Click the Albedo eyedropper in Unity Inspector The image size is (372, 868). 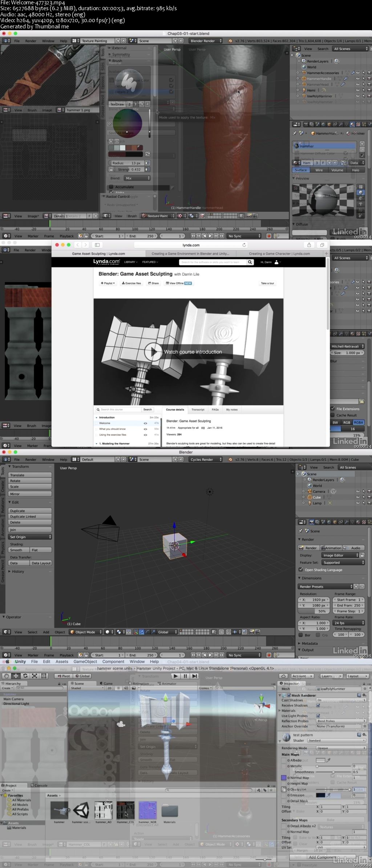(329, 760)
